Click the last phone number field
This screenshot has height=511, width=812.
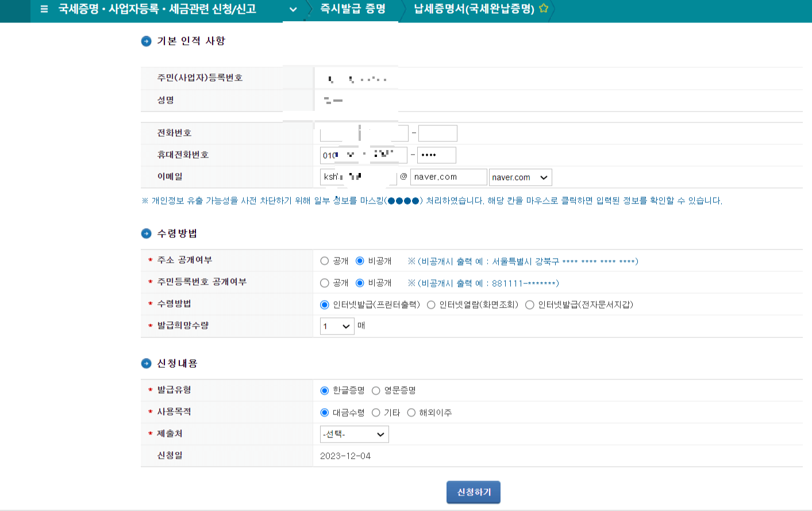438,133
